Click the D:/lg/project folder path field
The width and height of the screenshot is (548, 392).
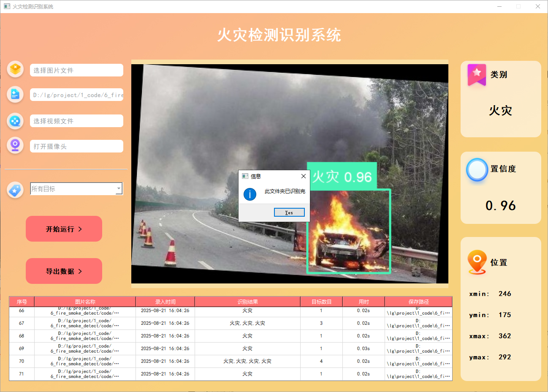point(76,95)
